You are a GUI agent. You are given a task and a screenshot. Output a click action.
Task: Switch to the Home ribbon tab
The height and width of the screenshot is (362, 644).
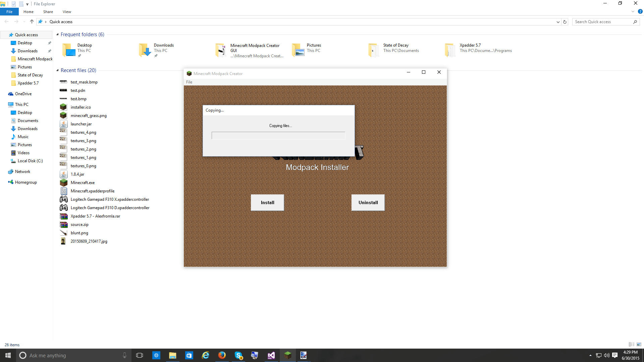[29, 12]
